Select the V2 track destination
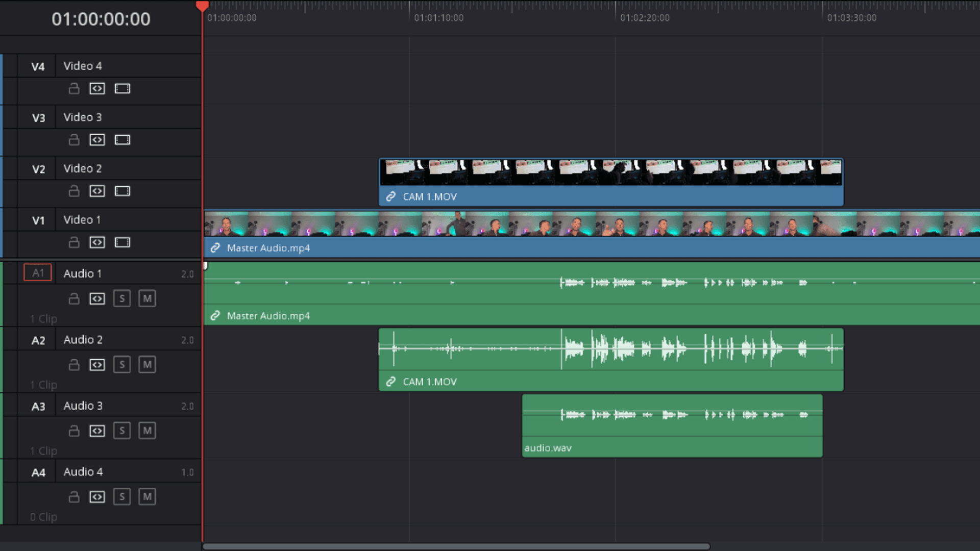Screen dimensions: 980x551 pyautogui.click(x=38, y=169)
